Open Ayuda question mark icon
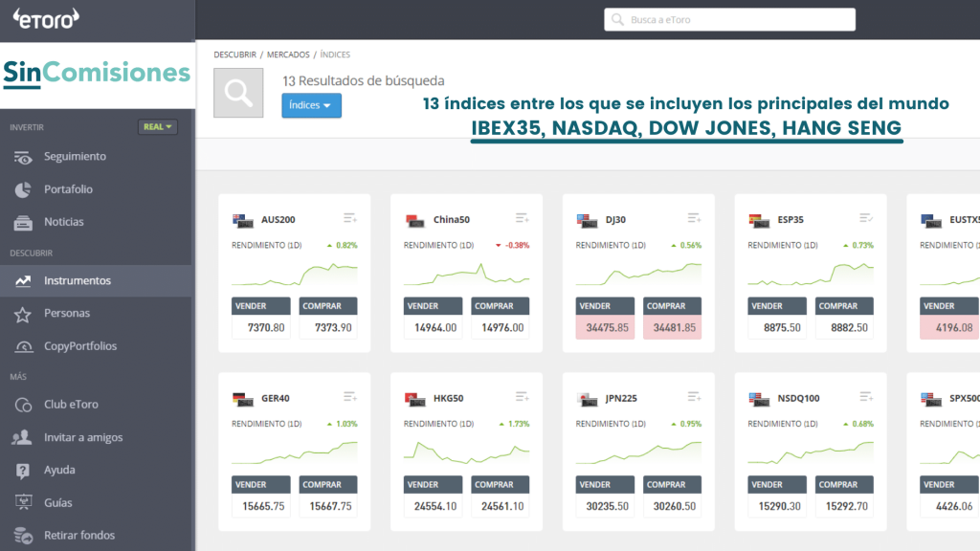 click(x=23, y=471)
